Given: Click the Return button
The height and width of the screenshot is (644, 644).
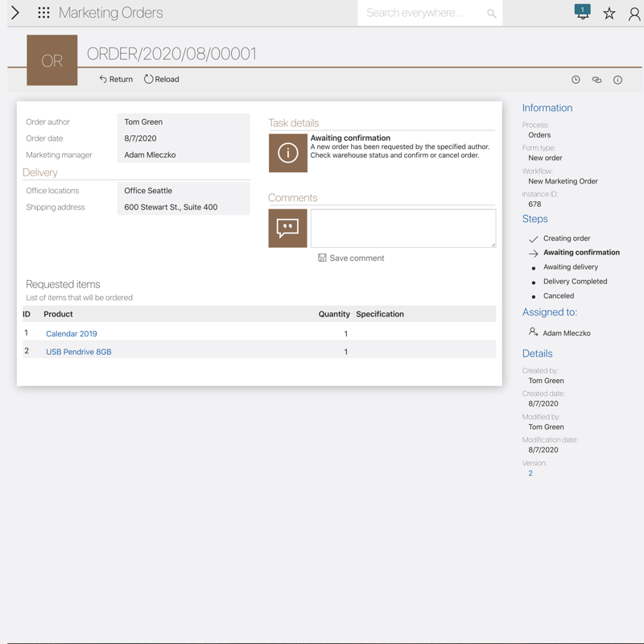Looking at the screenshot, I should pos(116,80).
